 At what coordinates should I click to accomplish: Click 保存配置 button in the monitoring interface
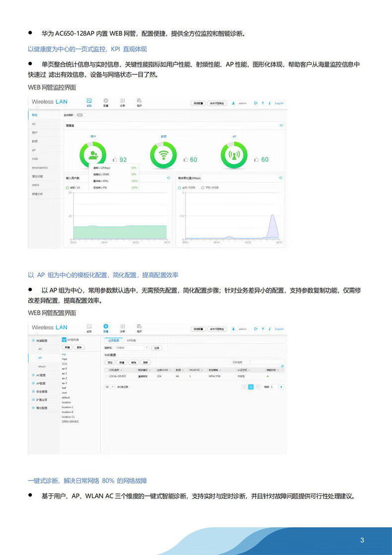(x=197, y=103)
